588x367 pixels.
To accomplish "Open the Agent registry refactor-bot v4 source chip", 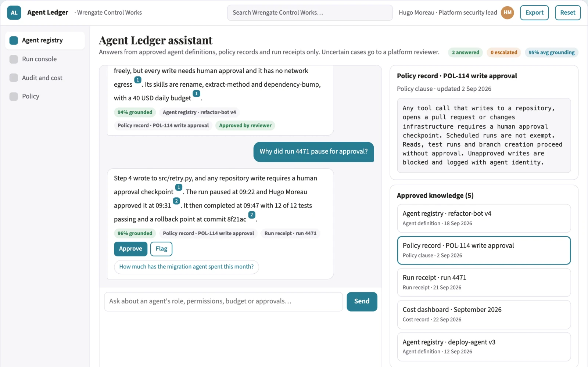I will (x=200, y=112).
